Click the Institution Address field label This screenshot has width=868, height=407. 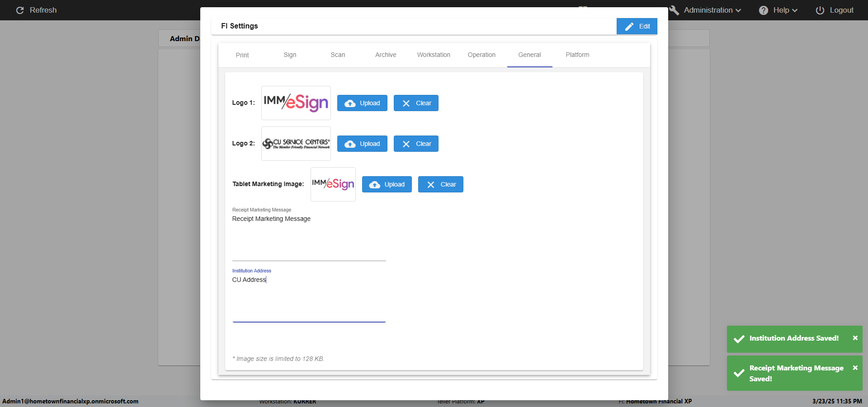pyautogui.click(x=252, y=271)
